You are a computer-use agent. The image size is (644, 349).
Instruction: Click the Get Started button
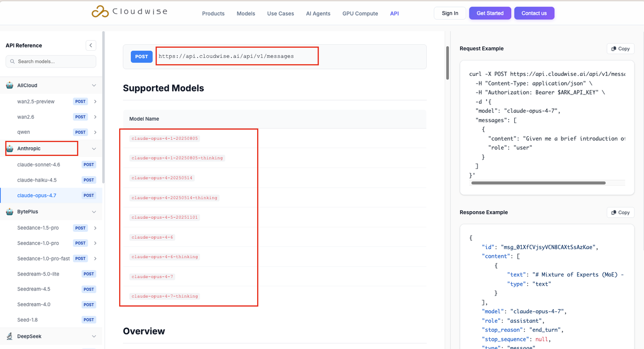(x=490, y=13)
